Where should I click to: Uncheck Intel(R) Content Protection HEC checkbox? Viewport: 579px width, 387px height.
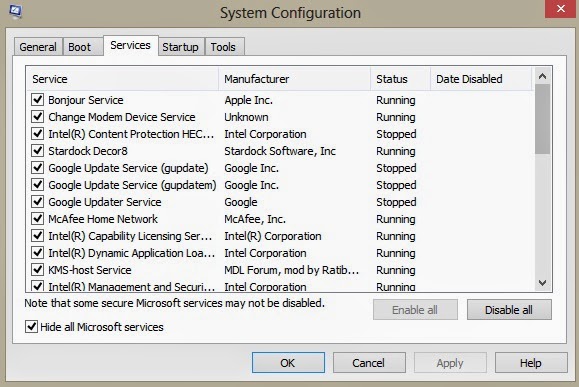tap(37, 133)
